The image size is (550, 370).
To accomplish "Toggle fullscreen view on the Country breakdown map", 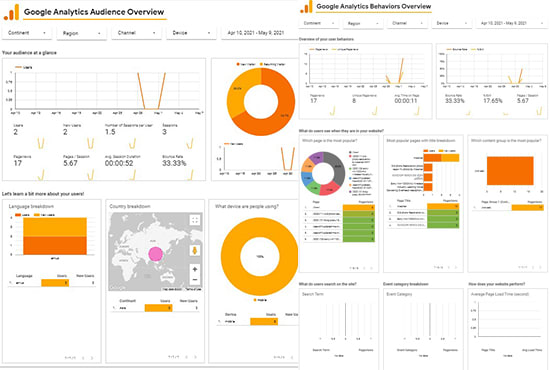I will [195, 220].
